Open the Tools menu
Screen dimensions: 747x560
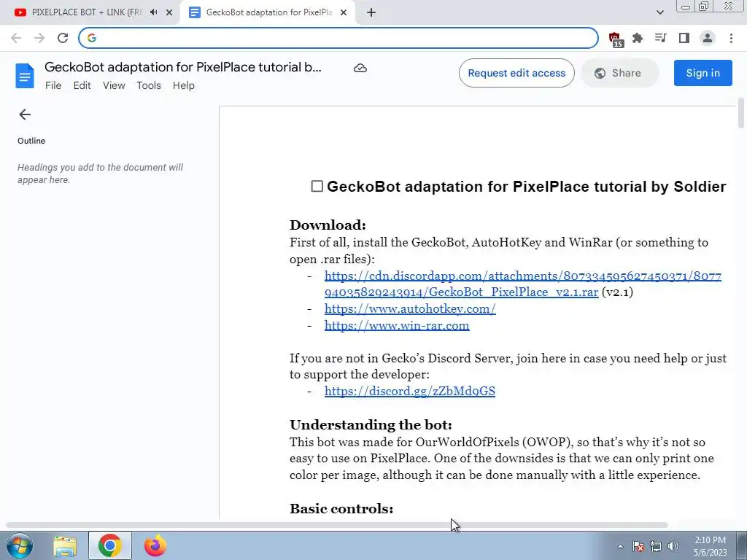coord(149,85)
